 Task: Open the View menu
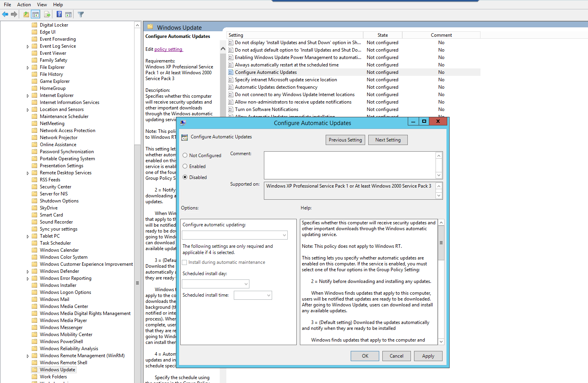(42, 4)
